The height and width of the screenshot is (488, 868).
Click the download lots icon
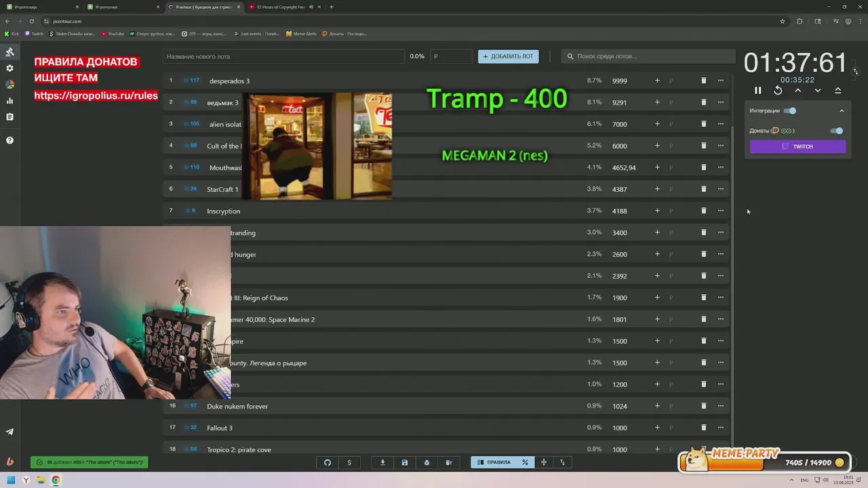point(382,462)
